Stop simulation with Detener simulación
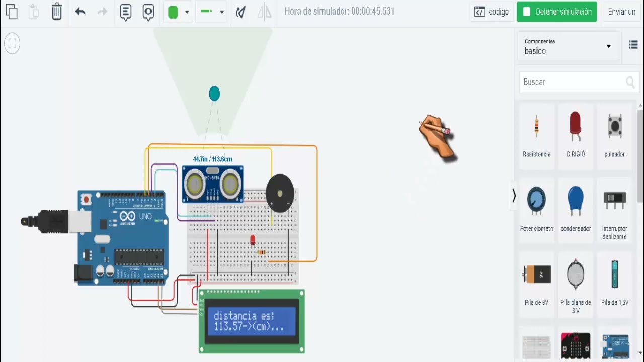644x362 pixels. tap(557, 12)
